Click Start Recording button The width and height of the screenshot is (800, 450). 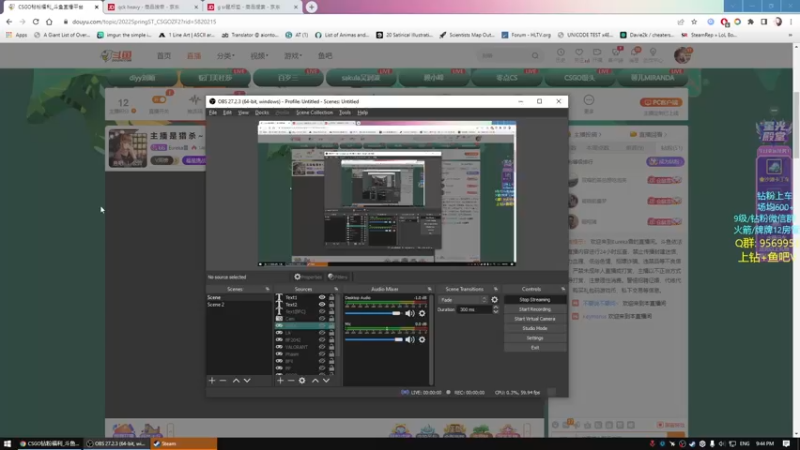coord(535,309)
